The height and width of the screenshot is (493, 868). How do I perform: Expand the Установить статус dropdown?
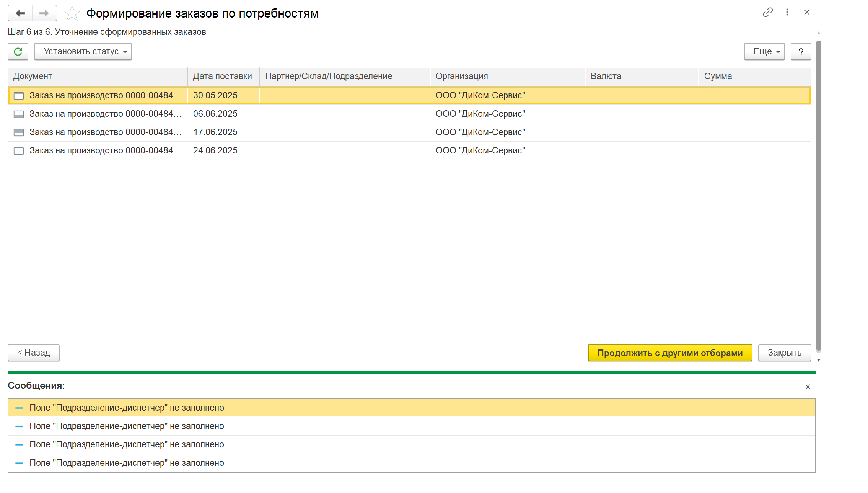coord(83,52)
